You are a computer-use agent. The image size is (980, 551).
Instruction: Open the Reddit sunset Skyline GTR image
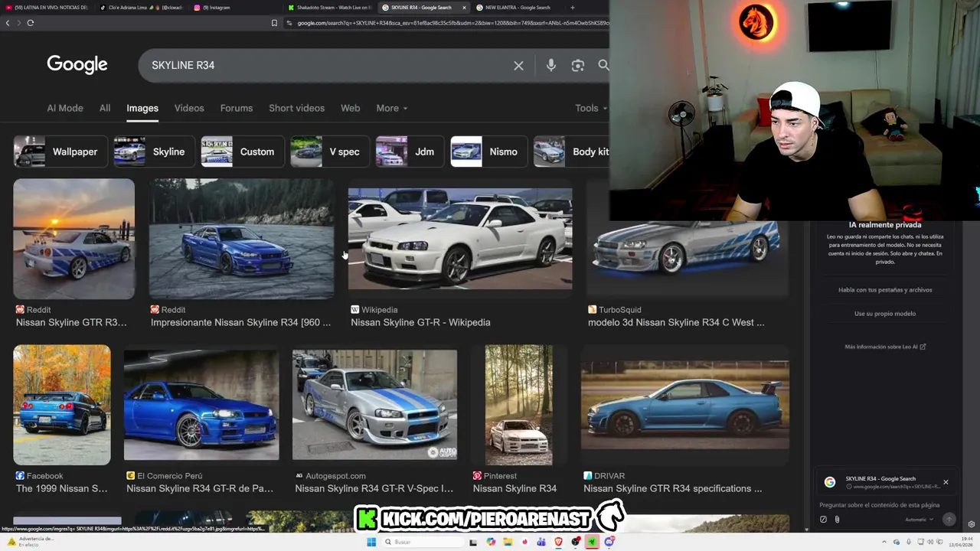(x=73, y=239)
